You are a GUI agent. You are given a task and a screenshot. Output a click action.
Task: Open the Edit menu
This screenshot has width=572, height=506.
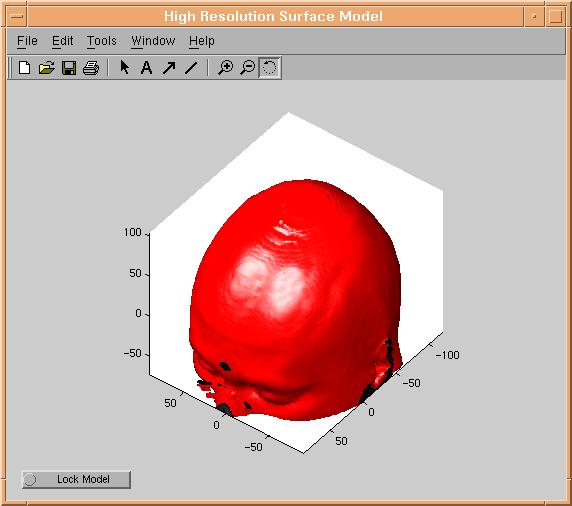pyautogui.click(x=62, y=41)
